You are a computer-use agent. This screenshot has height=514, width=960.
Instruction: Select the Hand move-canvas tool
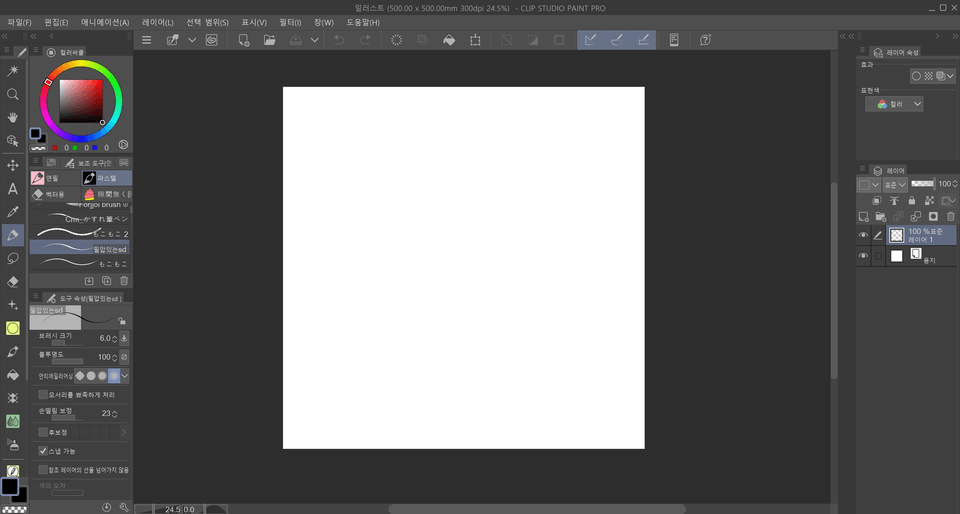(x=12, y=117)
